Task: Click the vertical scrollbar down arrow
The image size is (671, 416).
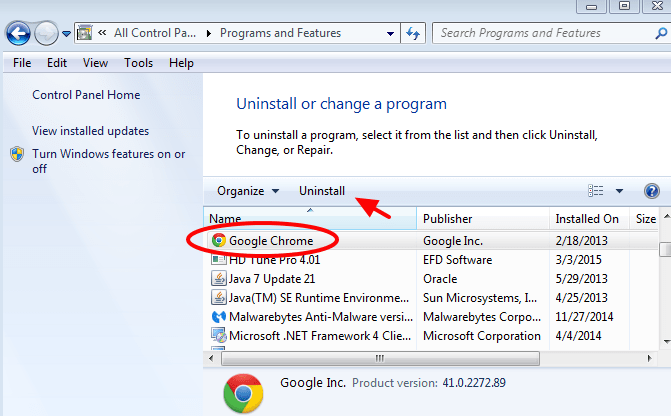Action: click(x=666, y=341)
